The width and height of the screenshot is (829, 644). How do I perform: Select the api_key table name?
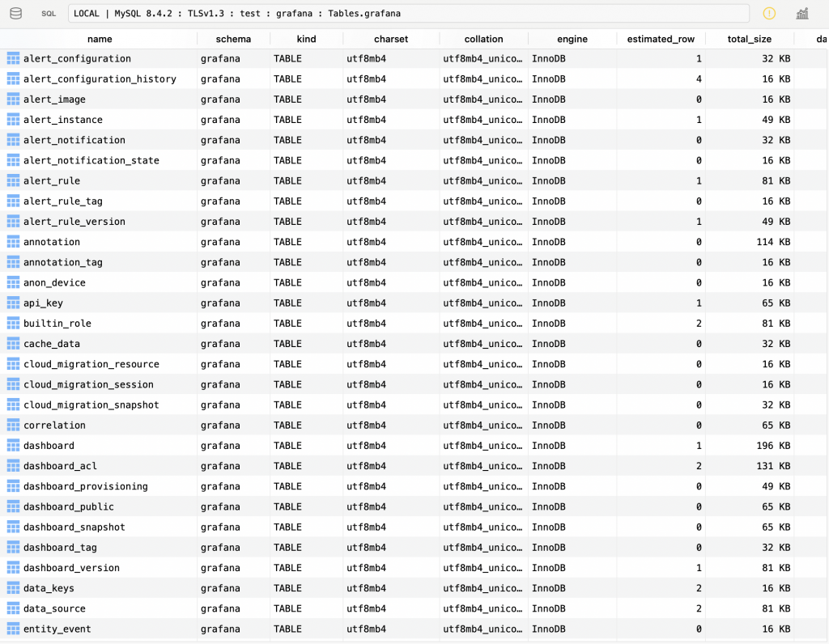[x=44, y=303]
